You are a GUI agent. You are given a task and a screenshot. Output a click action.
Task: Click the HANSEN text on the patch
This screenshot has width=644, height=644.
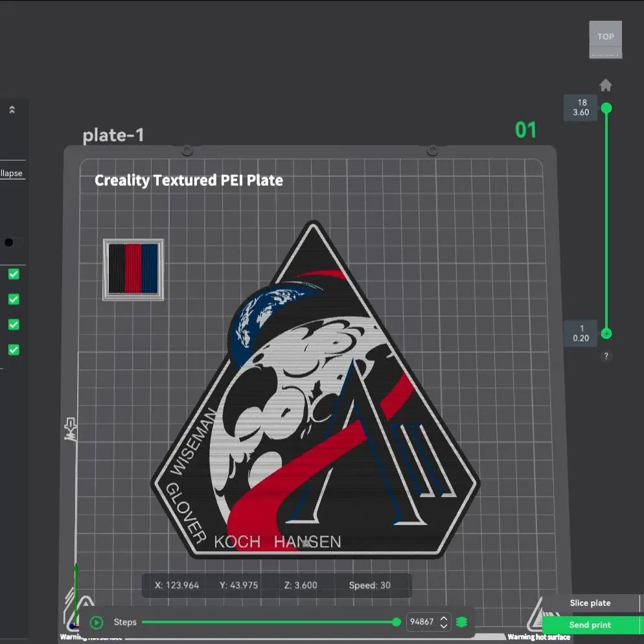tap(307, 542)
